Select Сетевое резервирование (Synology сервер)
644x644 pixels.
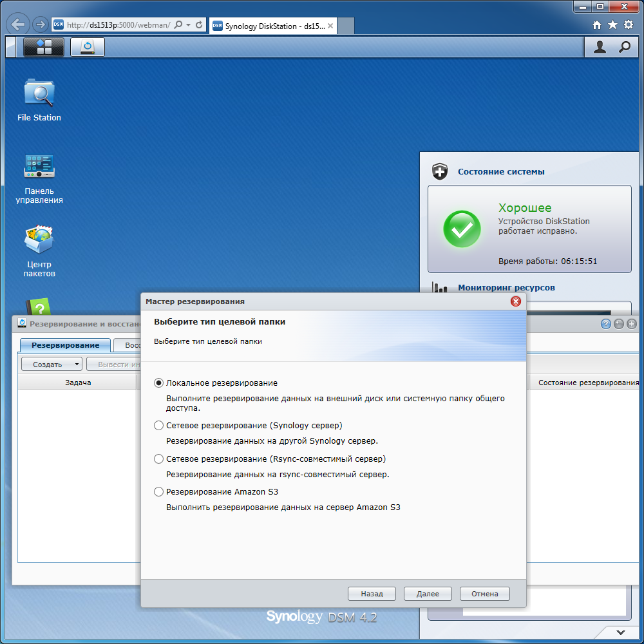(158, 426)
